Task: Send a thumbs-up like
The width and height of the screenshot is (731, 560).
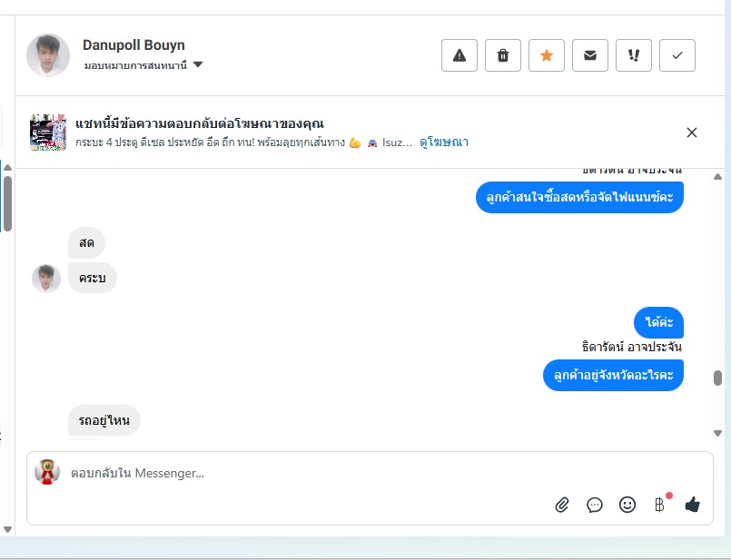Action: (692, 505)
